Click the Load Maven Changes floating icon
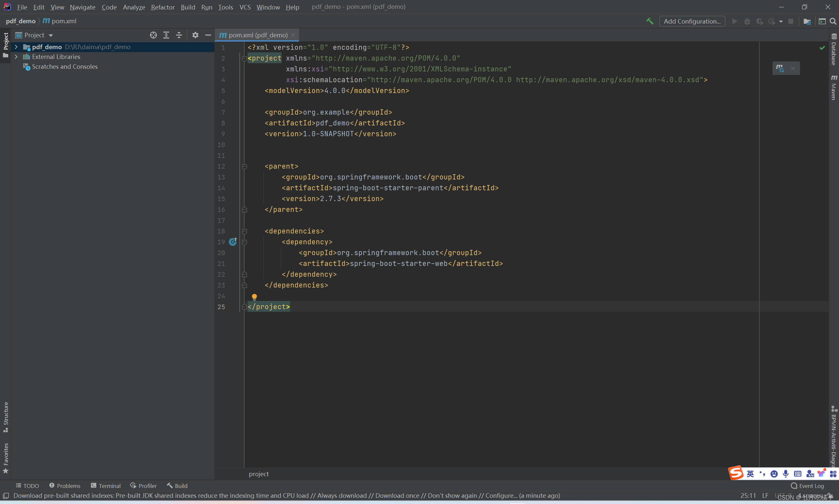This screenshot has height=504, width=839. 780,68
